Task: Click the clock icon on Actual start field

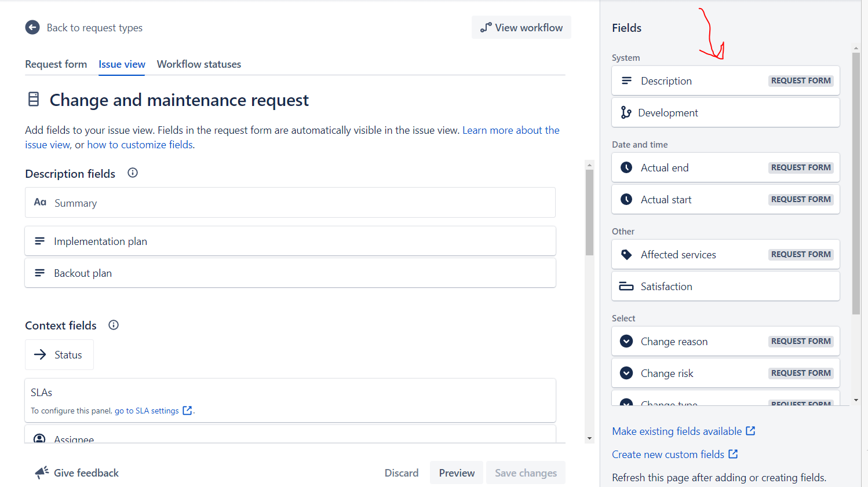Action: [x=626, y=199]
